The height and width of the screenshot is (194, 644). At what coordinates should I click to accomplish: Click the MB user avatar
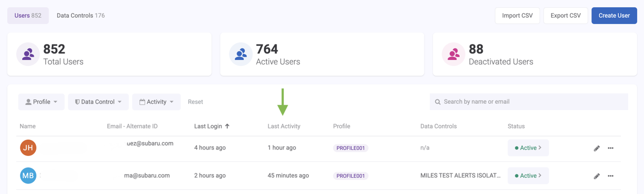[28, 176]
